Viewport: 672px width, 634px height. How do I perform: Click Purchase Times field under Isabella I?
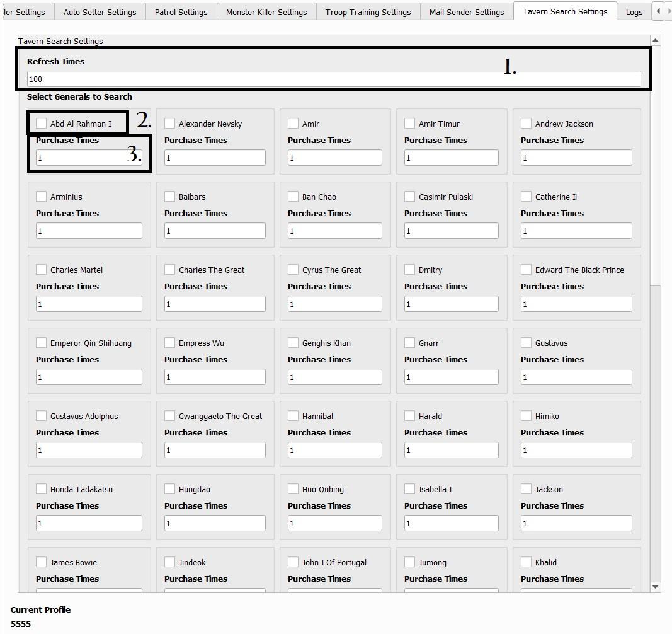point(451,523)
